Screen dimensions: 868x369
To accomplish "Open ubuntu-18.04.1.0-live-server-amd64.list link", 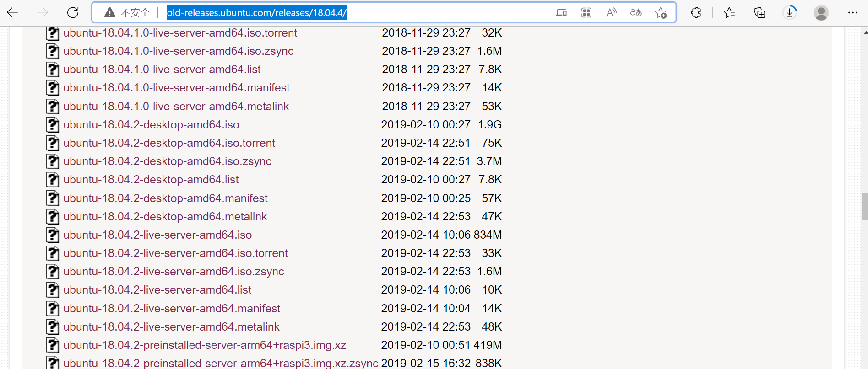I will 162,70.
